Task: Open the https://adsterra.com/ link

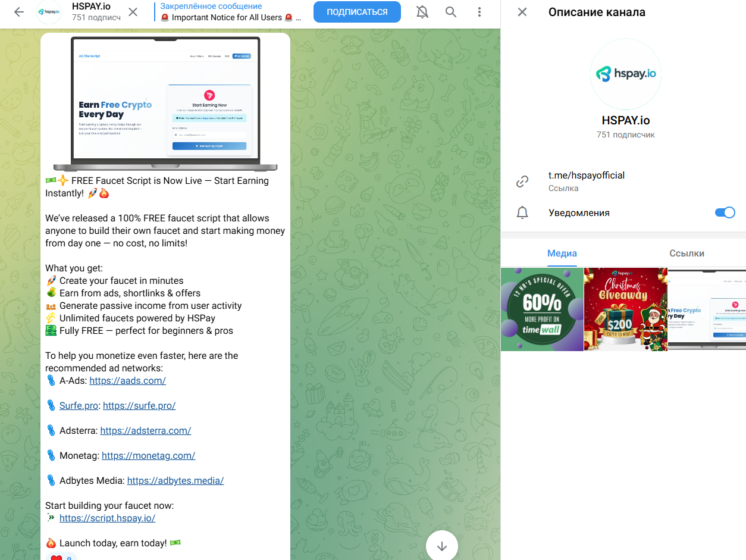Action: (146, 430)
